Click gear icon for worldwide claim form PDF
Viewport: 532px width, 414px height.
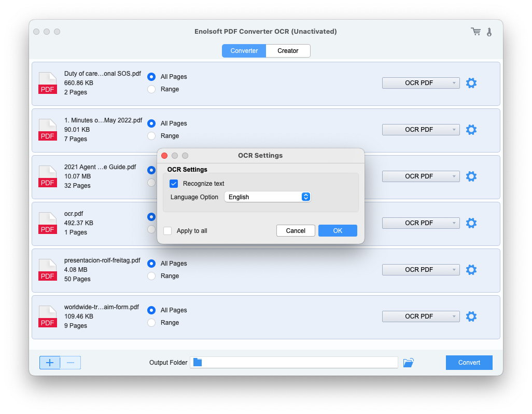pyautogui.click(x=471, y=316)
